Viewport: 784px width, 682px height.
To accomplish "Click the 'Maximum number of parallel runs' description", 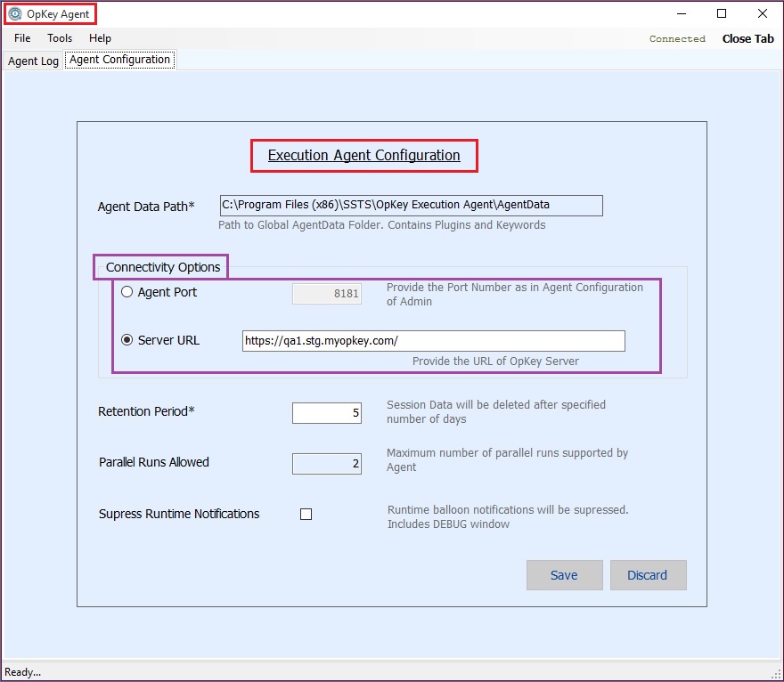I will tap(507, 459).
